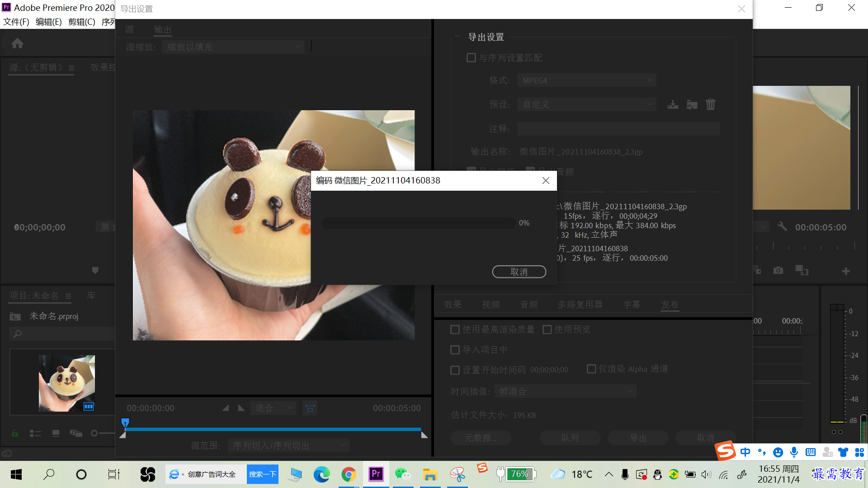Image resolution: width=868 pixels, height=488 pixels.
Task: Import preset folder icon
Action: point(692,105)
